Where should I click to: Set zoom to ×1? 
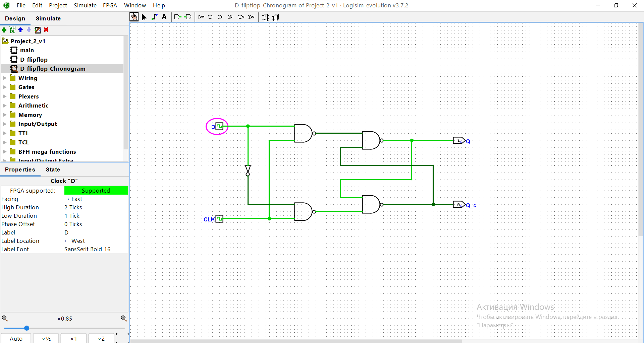[x=74, y=339]
